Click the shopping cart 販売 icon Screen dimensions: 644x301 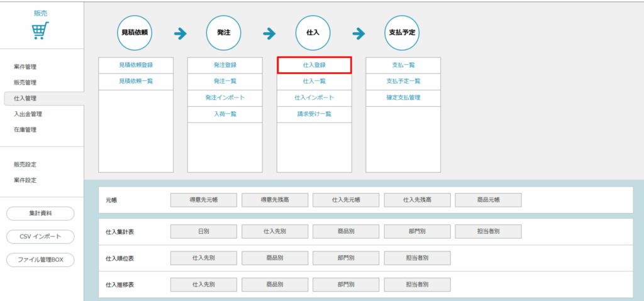tap(41, 30)
